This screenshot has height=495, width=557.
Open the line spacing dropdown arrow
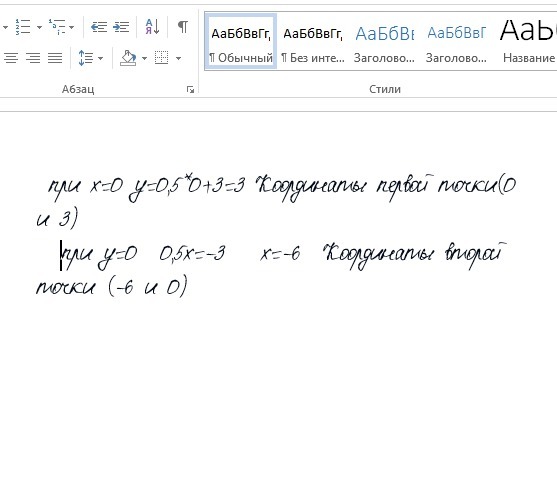[x=101, y=58]
